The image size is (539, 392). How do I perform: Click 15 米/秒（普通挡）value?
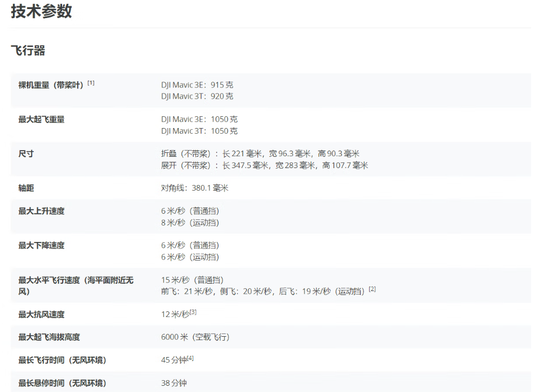(192, 280)
